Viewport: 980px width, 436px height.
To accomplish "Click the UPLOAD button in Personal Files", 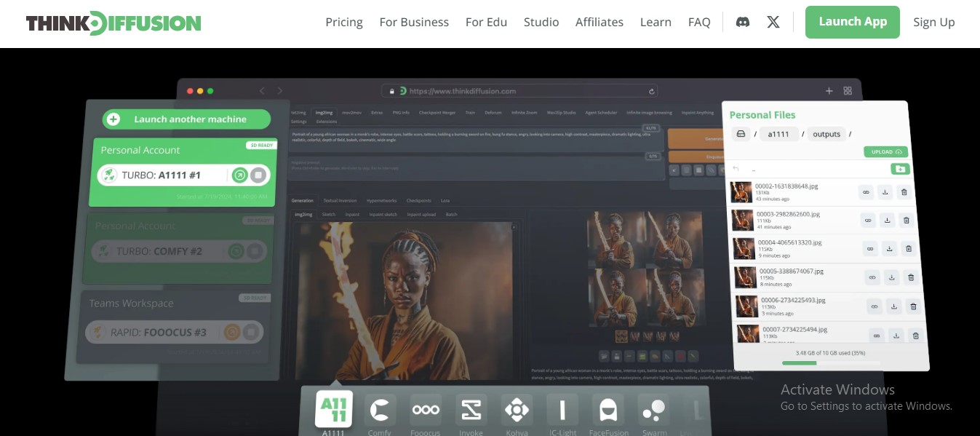I will [x=886, y=151].
